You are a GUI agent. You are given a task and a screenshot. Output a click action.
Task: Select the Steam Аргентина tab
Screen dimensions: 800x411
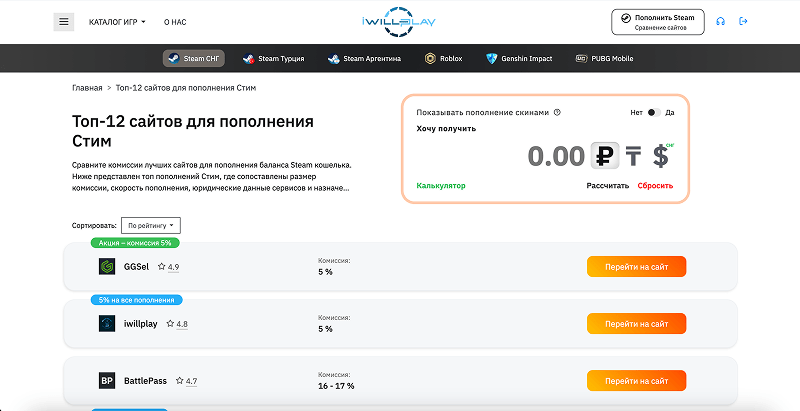point(364,59)
